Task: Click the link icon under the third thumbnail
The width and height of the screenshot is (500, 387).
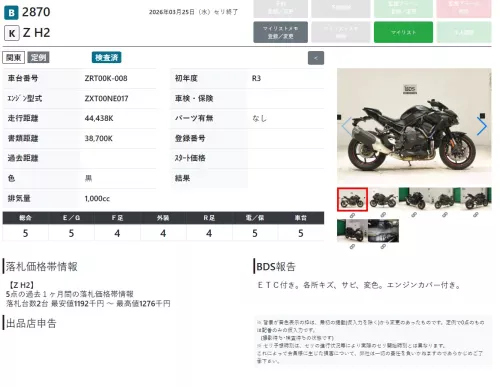Action: coord(414,215)
